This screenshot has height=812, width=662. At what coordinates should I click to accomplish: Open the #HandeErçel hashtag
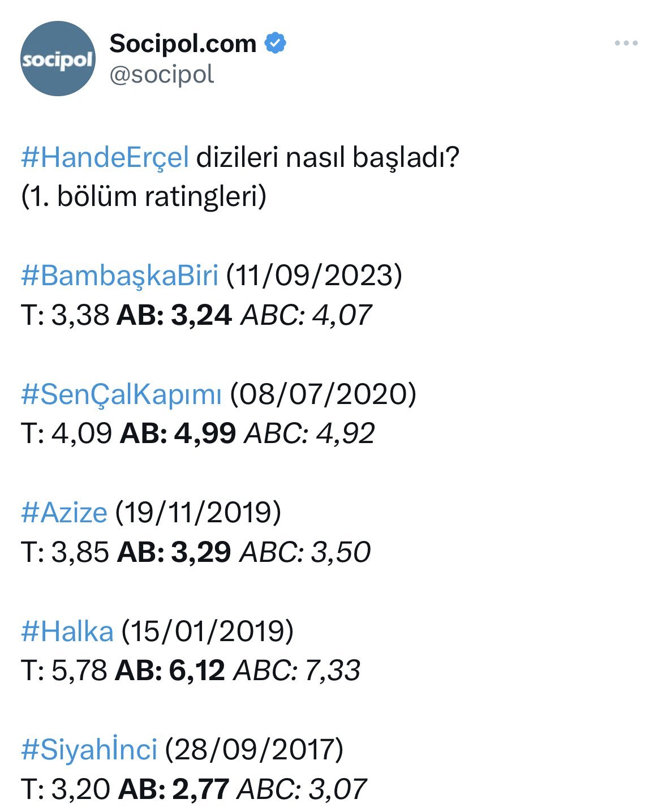(x=105, y=157)
